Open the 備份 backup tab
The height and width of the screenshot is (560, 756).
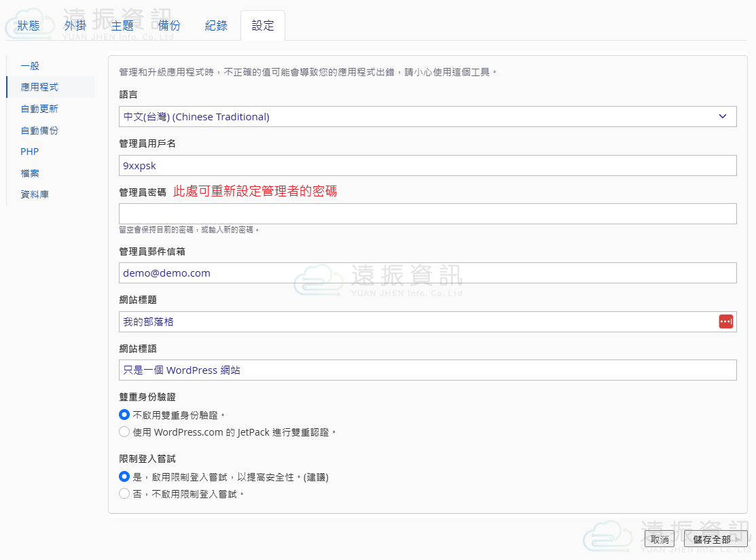[169, 26]
